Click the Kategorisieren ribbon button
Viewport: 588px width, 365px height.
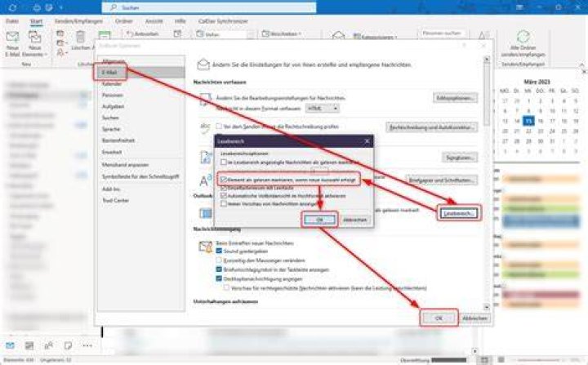(x=376, y=37)
